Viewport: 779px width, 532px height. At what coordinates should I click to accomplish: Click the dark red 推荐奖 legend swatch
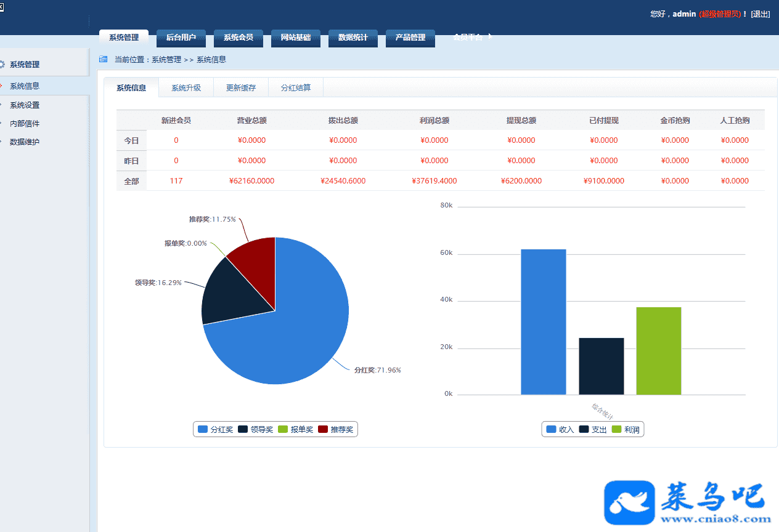point(323,429)
